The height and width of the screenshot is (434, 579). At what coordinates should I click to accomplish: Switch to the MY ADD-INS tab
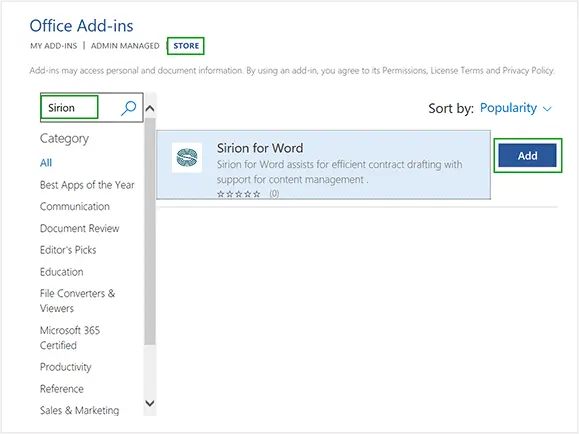coord(54,46)
